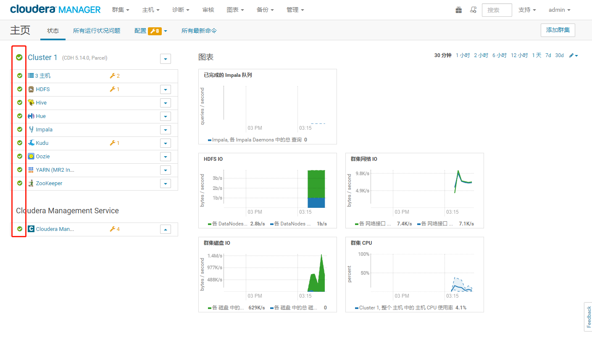Open chart edit pencil dropdown
The width and height of the screenshot is (592, 364).
pos(574,55)
